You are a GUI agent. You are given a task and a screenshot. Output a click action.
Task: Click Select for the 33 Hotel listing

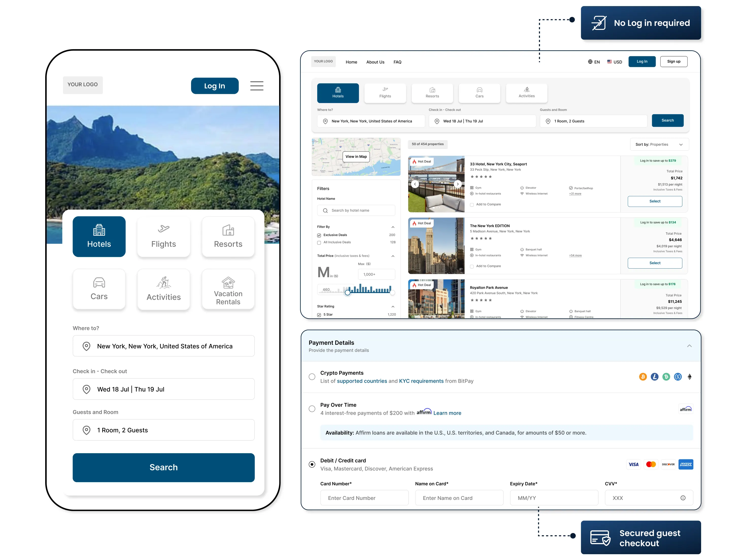(655, 202)
